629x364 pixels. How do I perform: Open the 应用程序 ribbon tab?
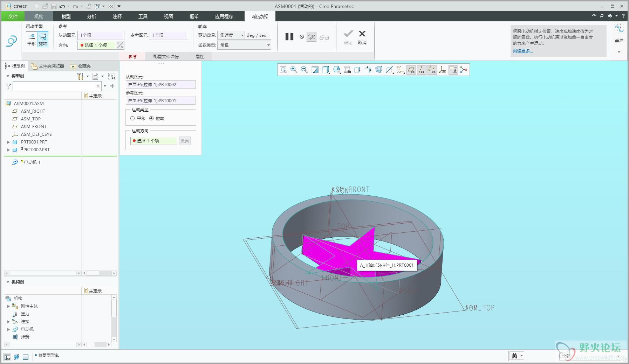pos(224,16)
